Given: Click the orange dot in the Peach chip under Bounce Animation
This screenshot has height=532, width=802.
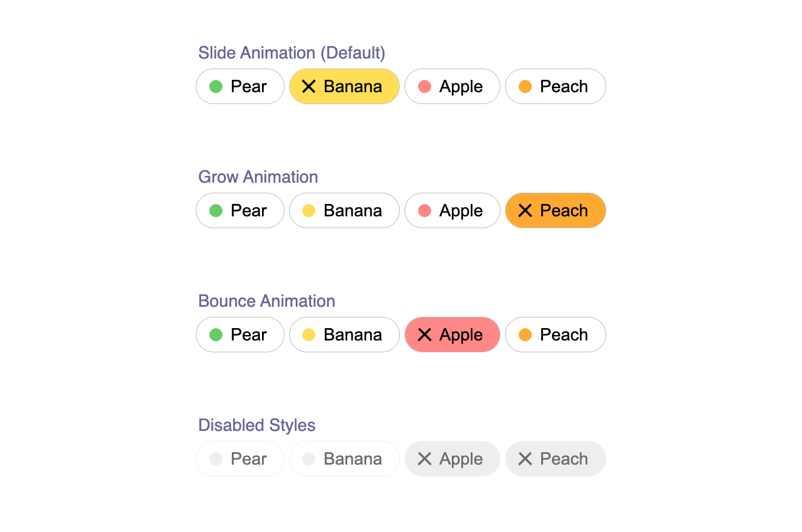Looking at the screenshot, I should 526,335.
